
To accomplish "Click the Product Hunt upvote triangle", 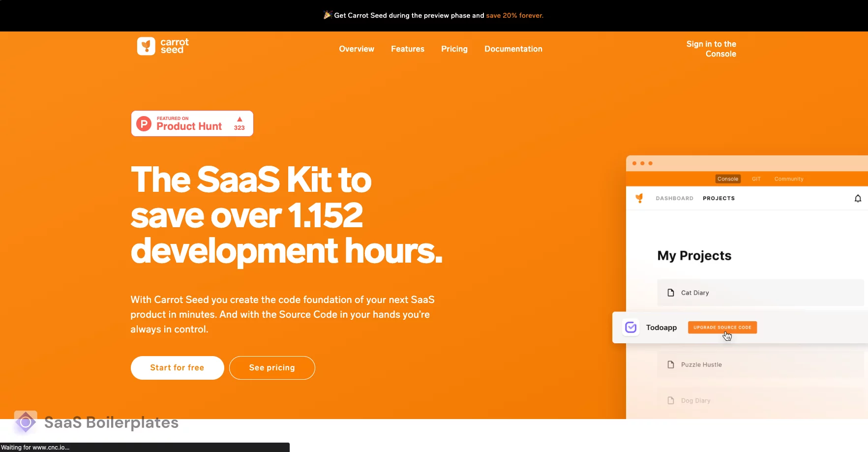I will [239, 118].
